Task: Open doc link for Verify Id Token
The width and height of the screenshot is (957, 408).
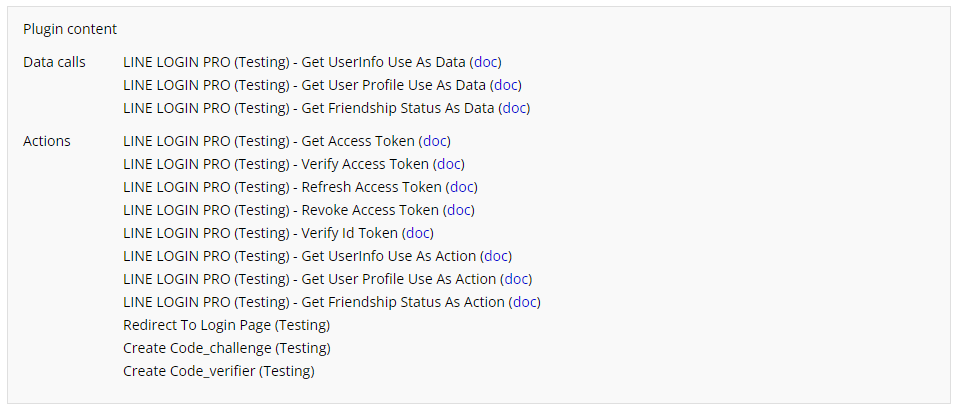Action: coord(418,233)
